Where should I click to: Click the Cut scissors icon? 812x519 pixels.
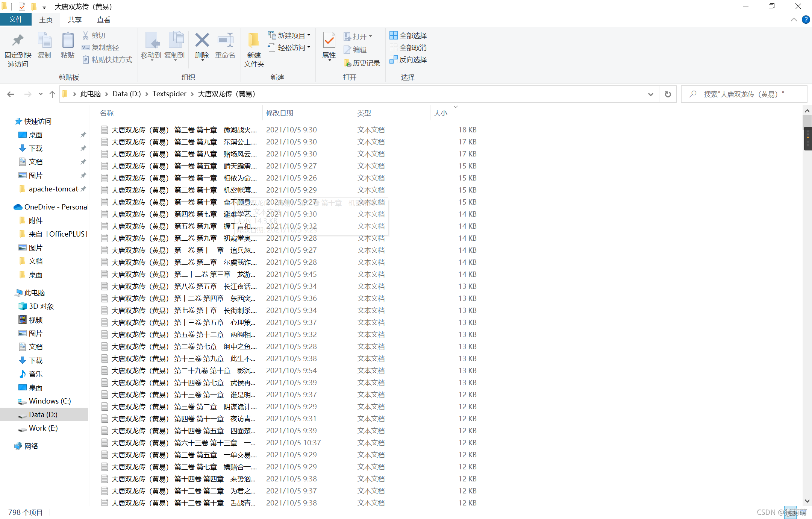click(86, 35)
